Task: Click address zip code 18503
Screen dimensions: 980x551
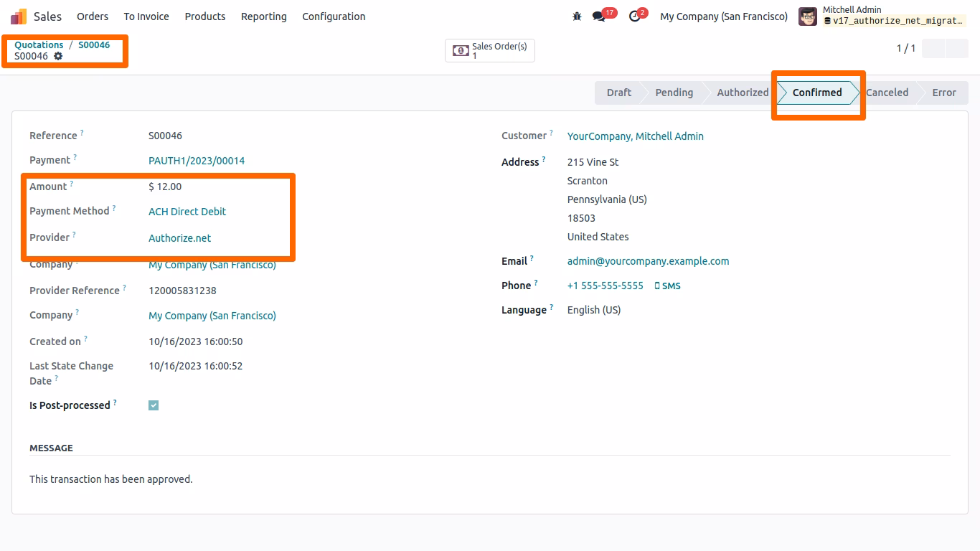Action: [581, 218]
